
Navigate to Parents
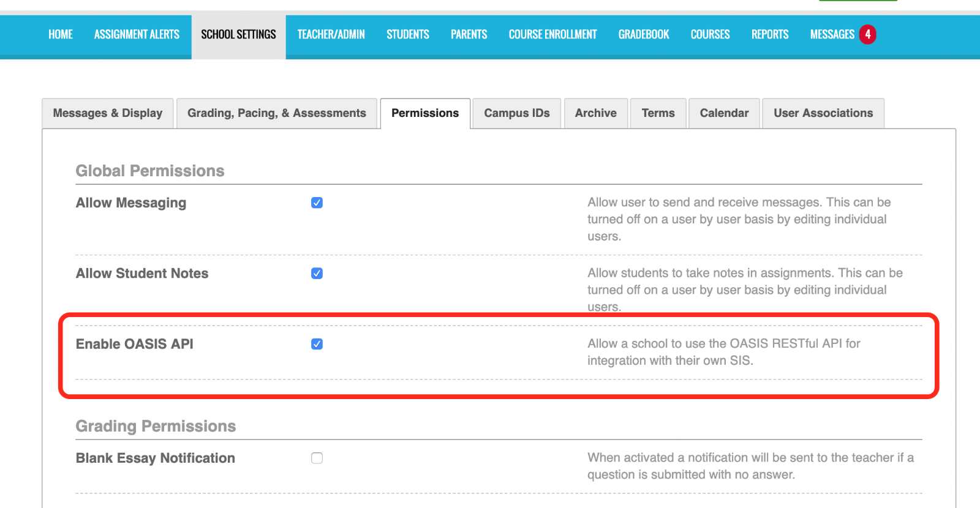[x=469, y=34]
